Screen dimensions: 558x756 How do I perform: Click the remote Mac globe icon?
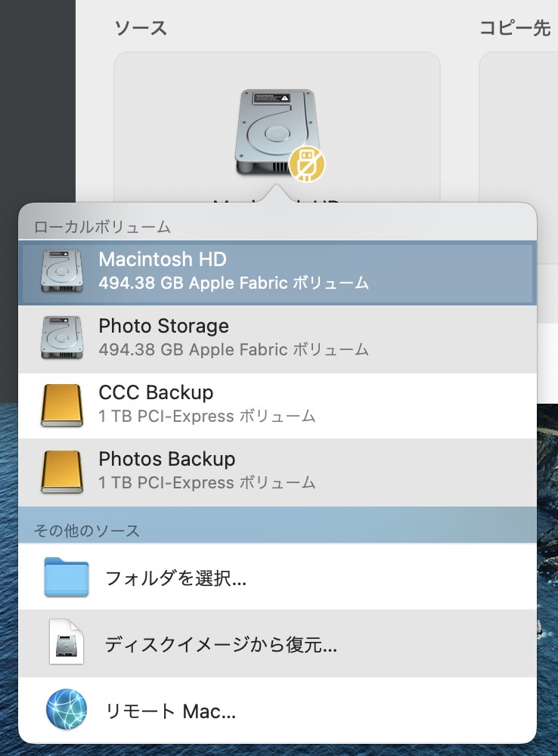pos(67,709)
